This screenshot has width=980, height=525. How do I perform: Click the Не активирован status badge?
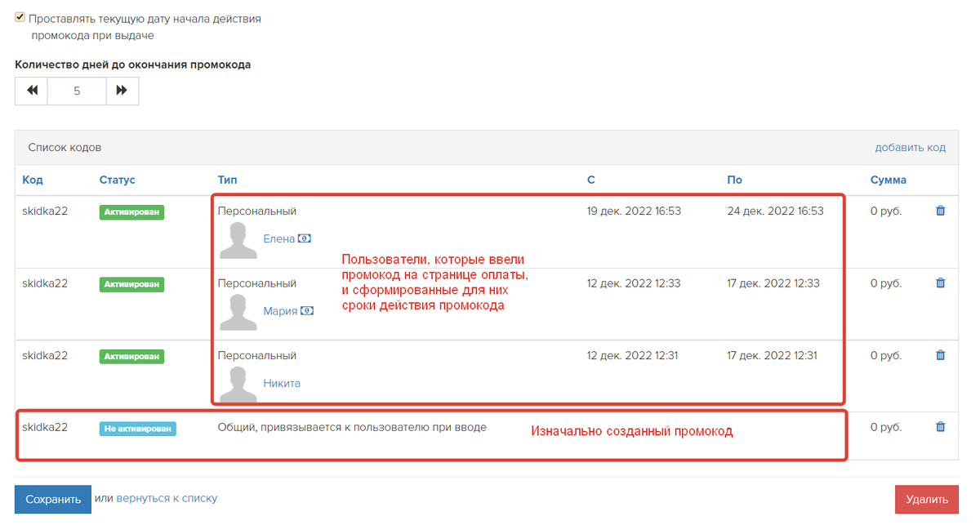pyautogui.click(x=137, y=428)
